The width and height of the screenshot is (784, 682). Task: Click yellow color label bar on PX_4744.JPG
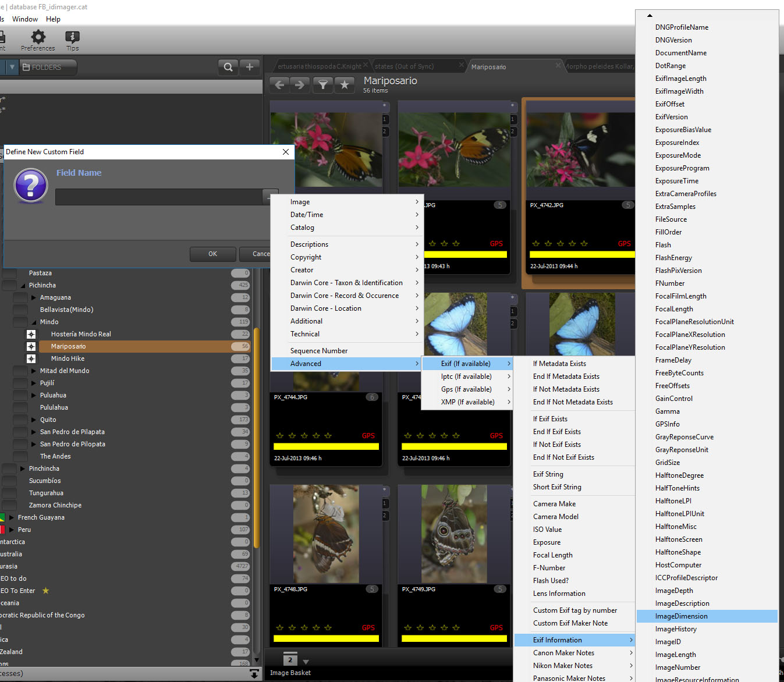[x=326, y=446]
